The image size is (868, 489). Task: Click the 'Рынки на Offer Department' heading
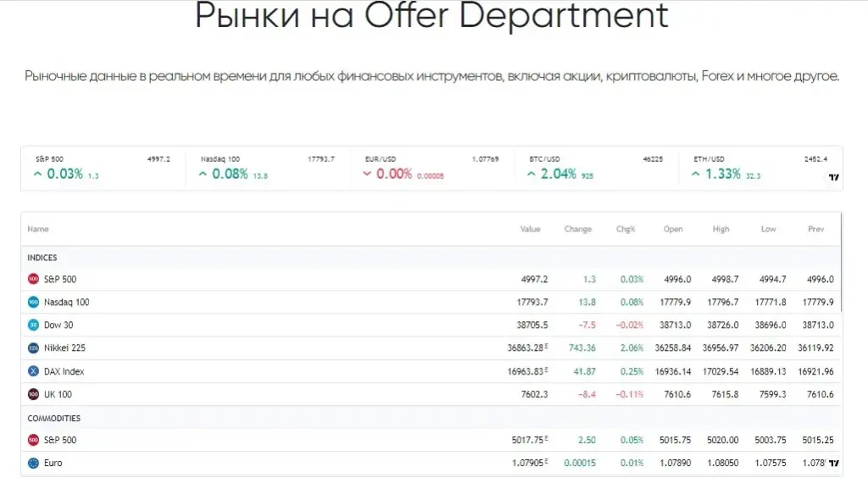431,15
